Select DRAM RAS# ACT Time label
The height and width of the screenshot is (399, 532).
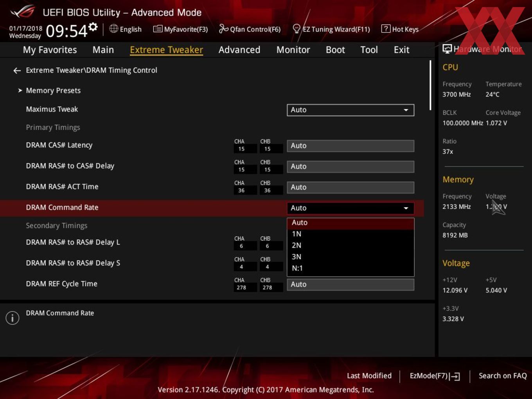[62, 187]
